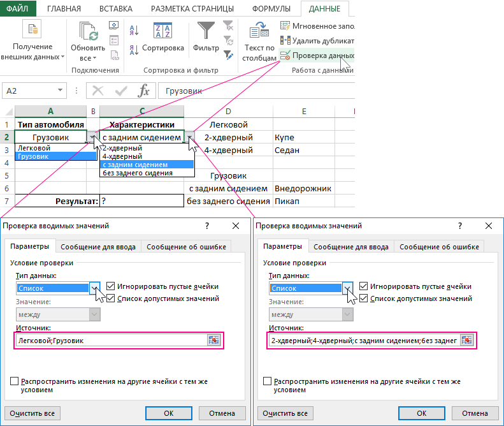Open Проверка данных data validation tool

317,55
